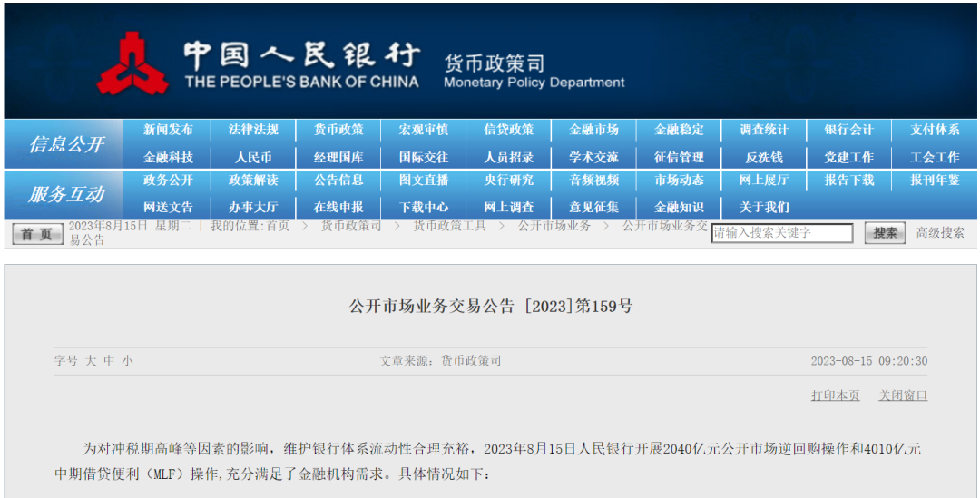Set font size to 大
The image size is (980, 498).
click(x=91, y=361)
